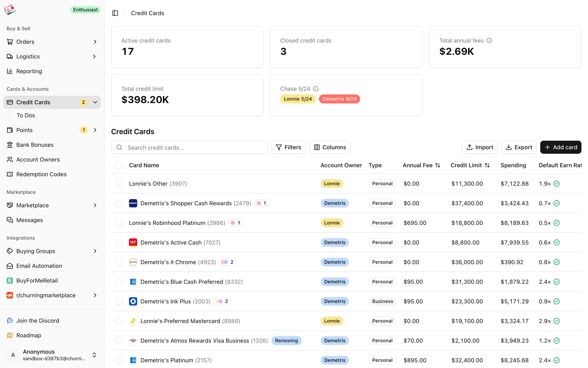Click the US Bank logo on Shopper Cash Rewards
This screenshot has width=588, height=368.
coord(133,203)
